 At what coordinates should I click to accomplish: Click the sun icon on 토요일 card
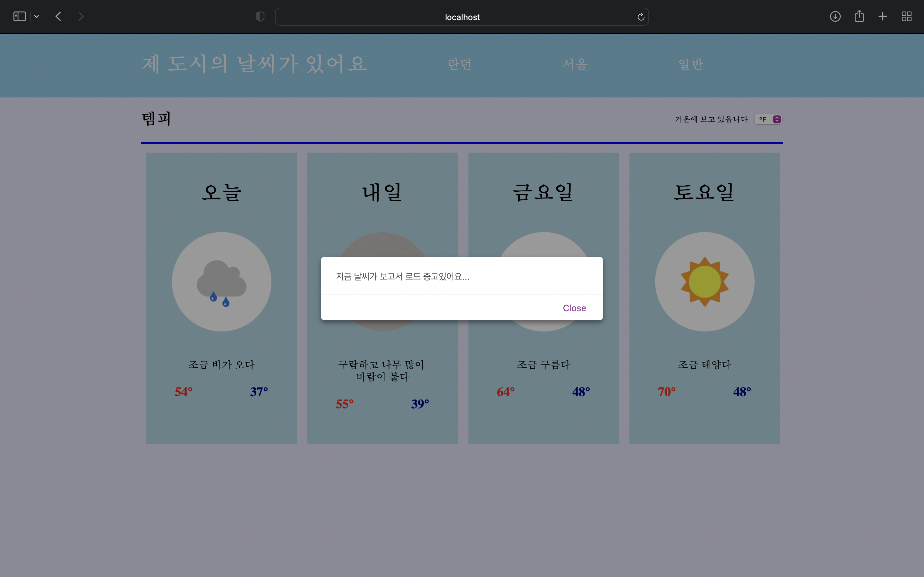coord(705,282)
